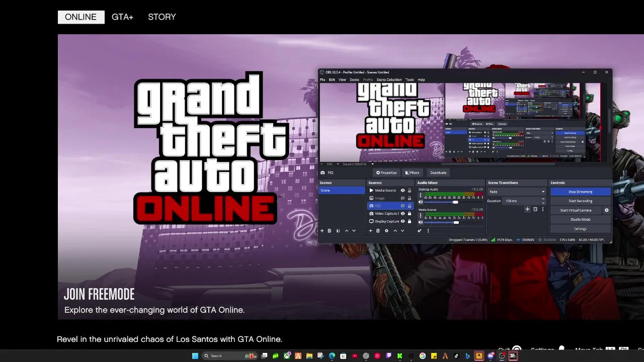Open Google Chrome from taskbar
The image size is (644, 362).
point(423,356)
